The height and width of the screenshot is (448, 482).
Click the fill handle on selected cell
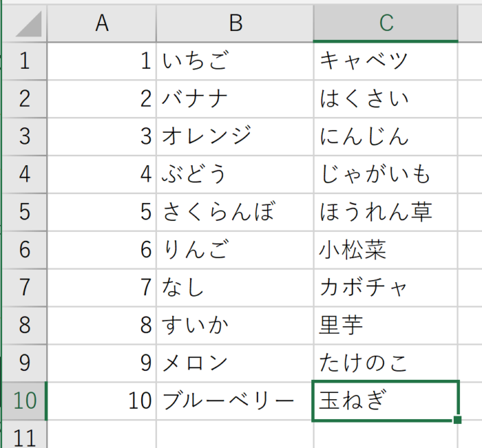point(458,420)
